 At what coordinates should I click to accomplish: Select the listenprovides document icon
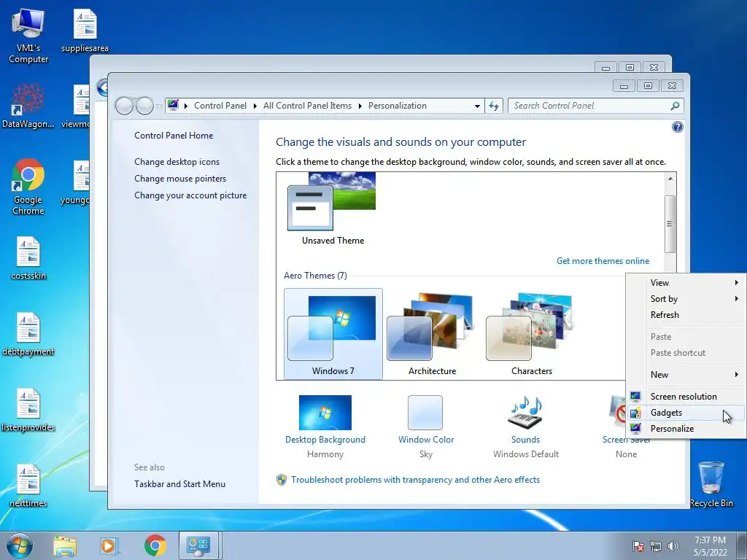click(x=28, y=410)
